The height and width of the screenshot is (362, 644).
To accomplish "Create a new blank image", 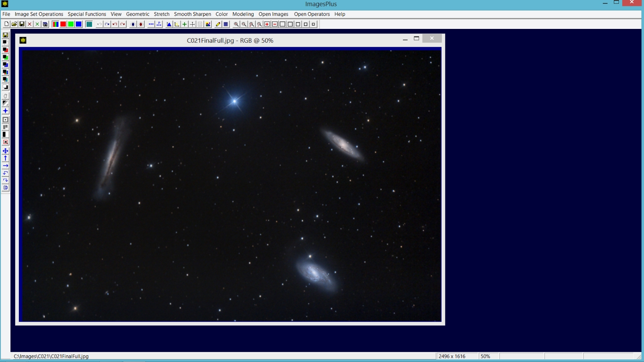I will pyautogui.click(x=6, y=24).
